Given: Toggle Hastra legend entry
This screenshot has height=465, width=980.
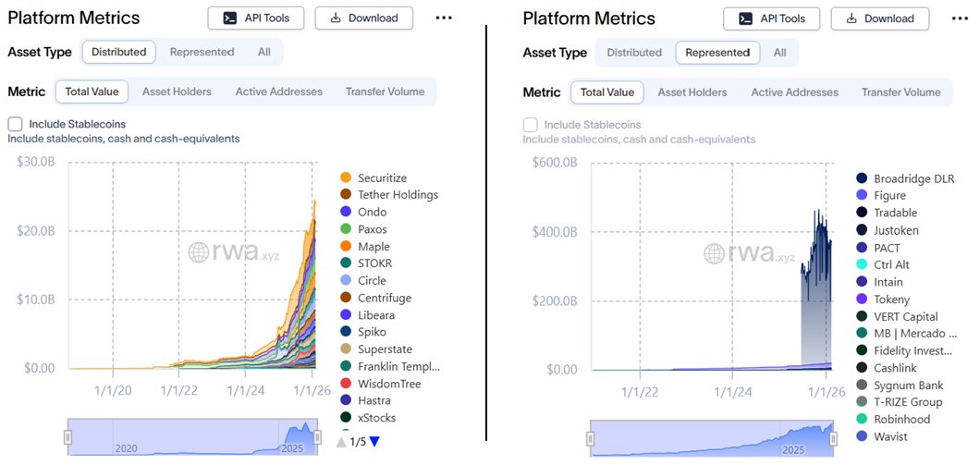Looking at the screenshot, I should click(x=365, y=400).
